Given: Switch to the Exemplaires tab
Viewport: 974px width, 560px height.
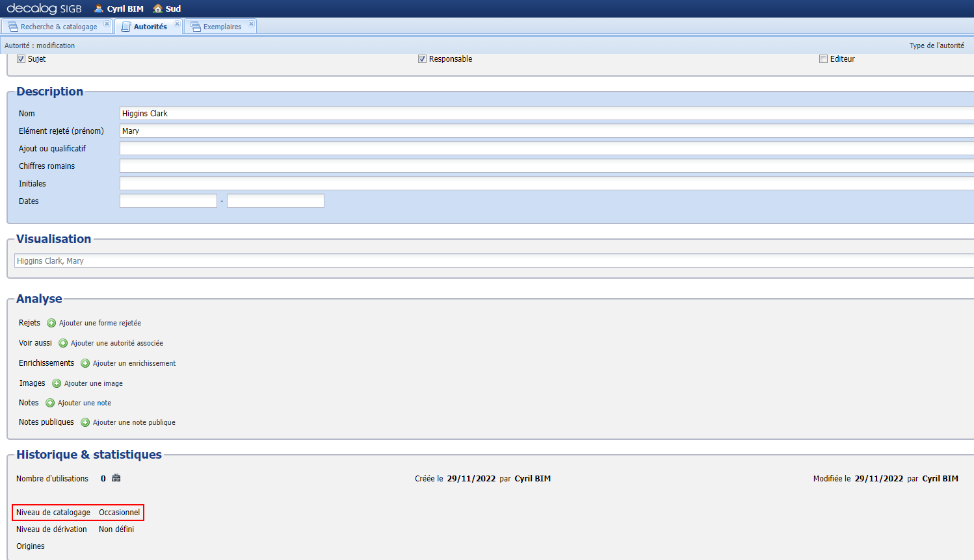Looking at the screenshot, I should pos(221,26).
